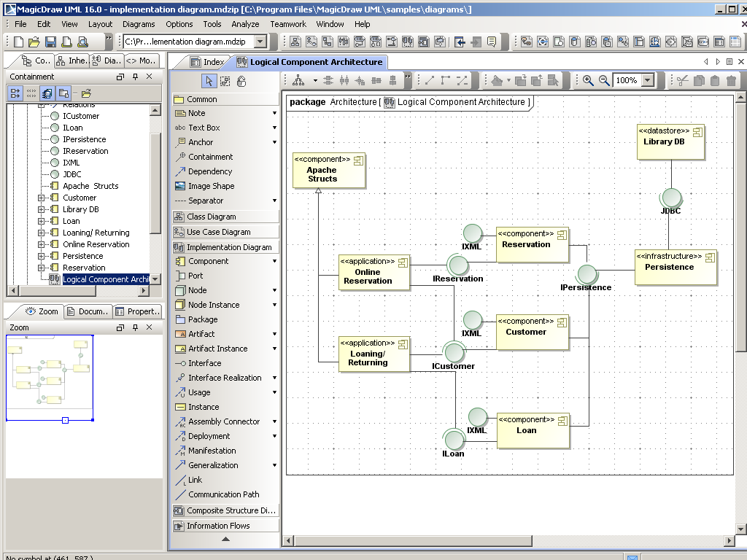Click the diagram horizontal scrollbar thumb
Image resolution: width=747 pixels, height=560 pixels.
pyautogui.click(x=413, y=541)
